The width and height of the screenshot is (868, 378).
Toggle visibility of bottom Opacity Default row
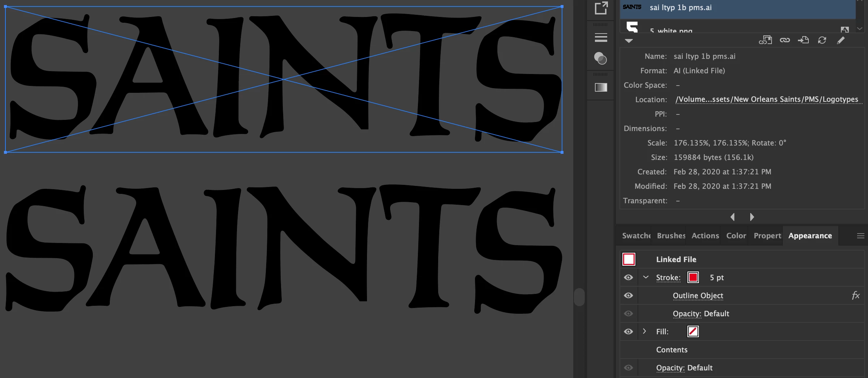coord(629,368)
